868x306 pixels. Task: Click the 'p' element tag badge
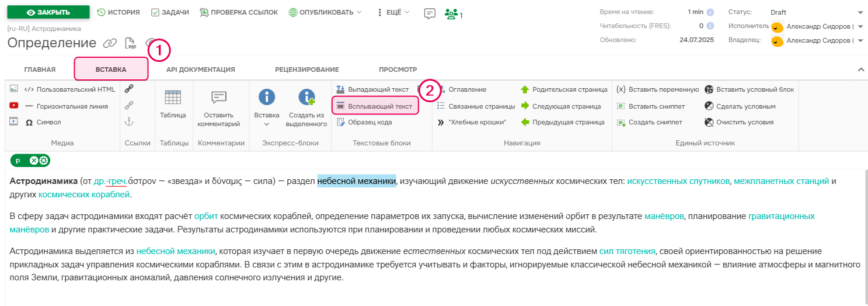(18, 161)
